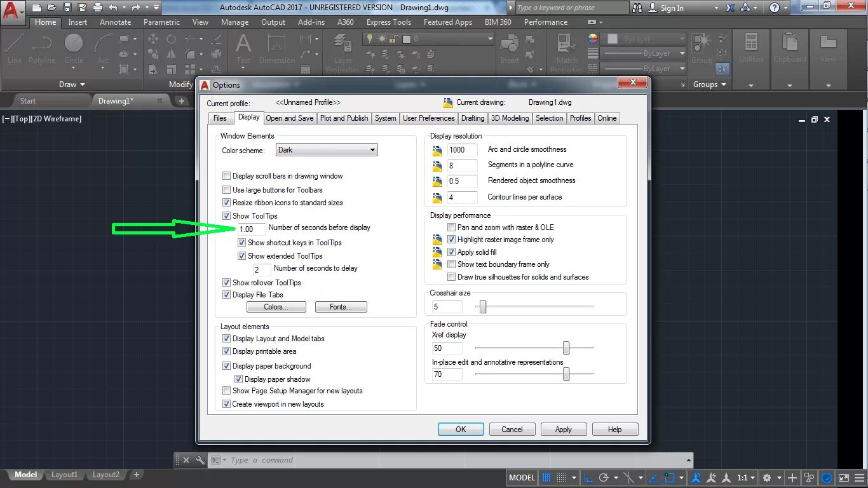Click the Group icon in Groups panel
The image size is (868, 488).
702,49
